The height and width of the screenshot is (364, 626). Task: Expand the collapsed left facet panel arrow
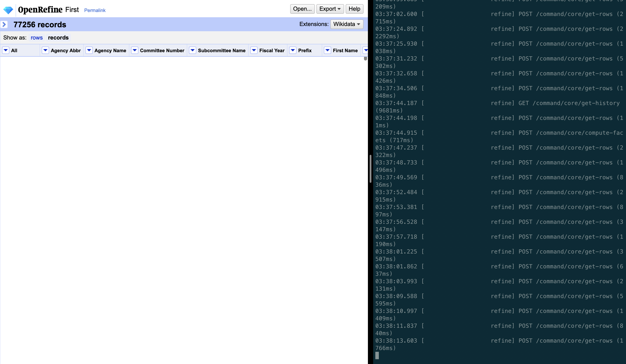[x=4, y=24]
